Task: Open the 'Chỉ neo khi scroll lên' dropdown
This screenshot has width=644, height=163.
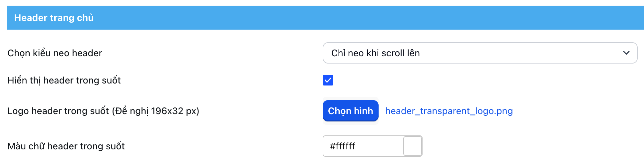Action: [x=480, y=53]
